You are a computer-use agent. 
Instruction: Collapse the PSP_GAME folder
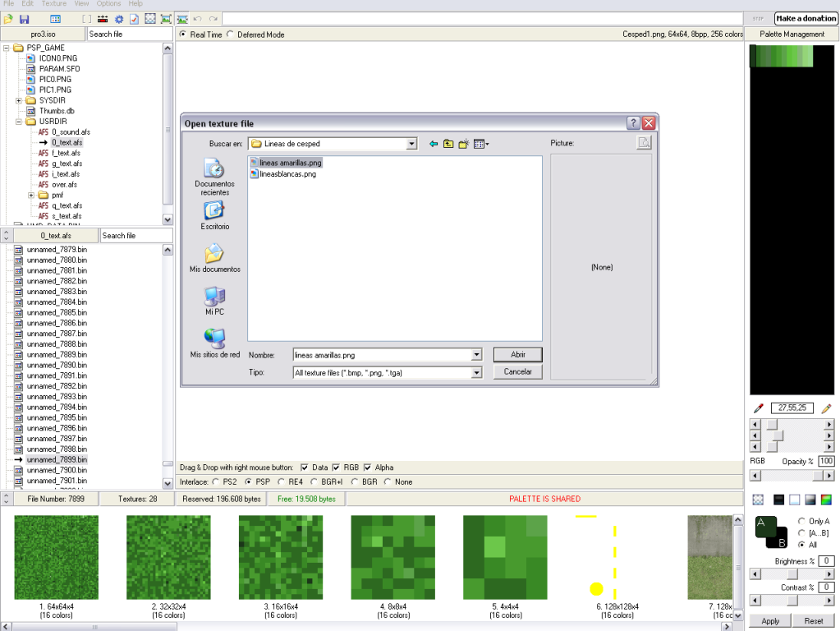[x=7, y=48]
